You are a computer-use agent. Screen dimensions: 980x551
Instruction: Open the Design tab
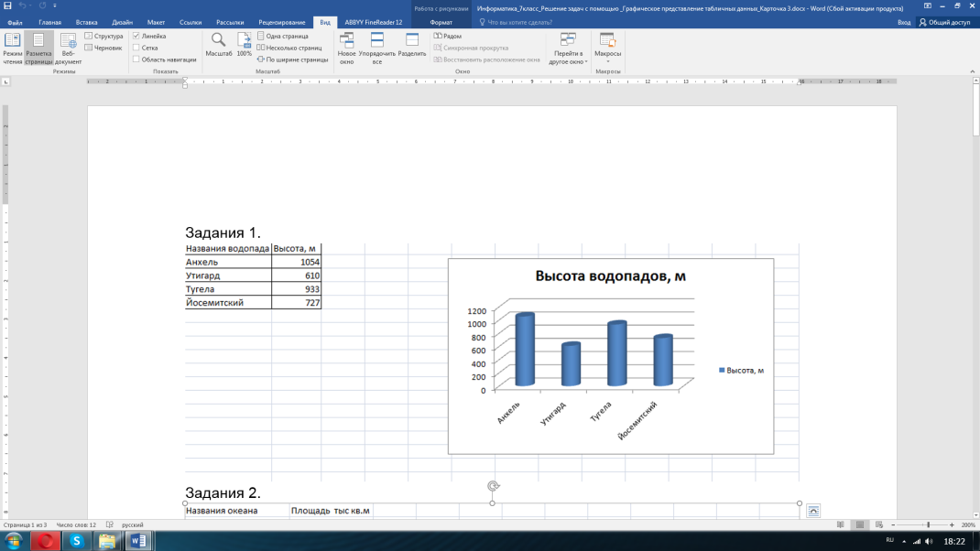coord(122,23)
